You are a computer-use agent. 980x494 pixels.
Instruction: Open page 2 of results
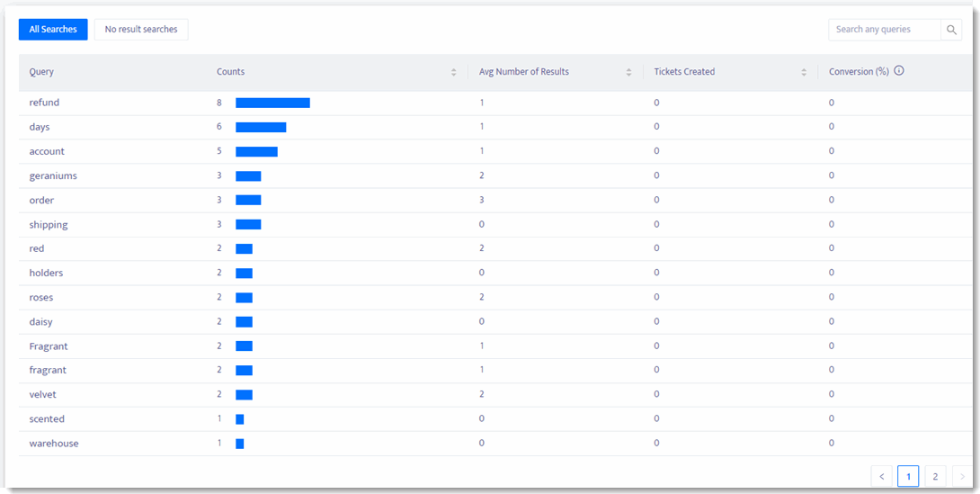click(935, 477)
